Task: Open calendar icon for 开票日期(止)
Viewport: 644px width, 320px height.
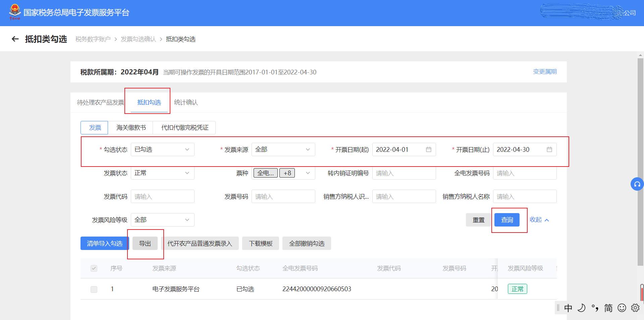Action: 549,149
